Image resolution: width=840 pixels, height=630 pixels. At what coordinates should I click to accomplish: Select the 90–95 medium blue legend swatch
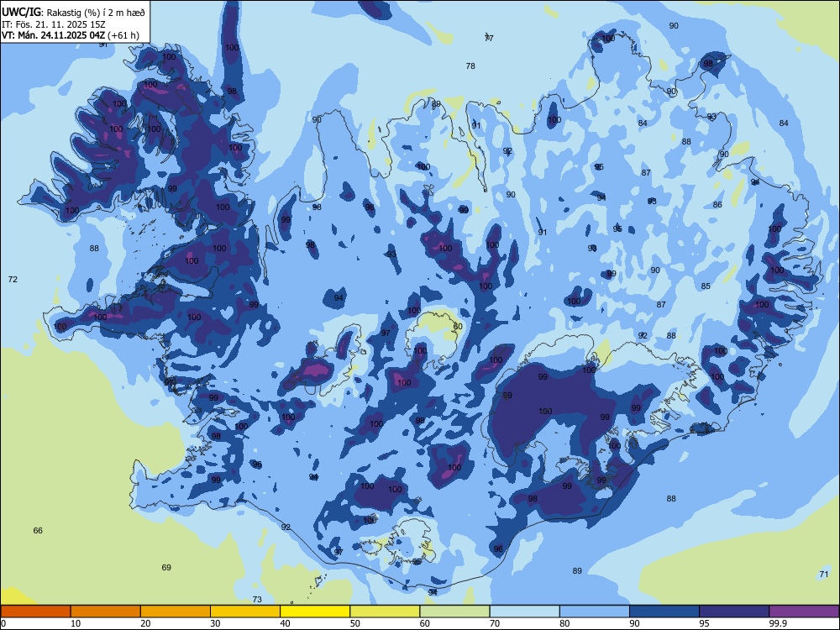coord(664,612)
